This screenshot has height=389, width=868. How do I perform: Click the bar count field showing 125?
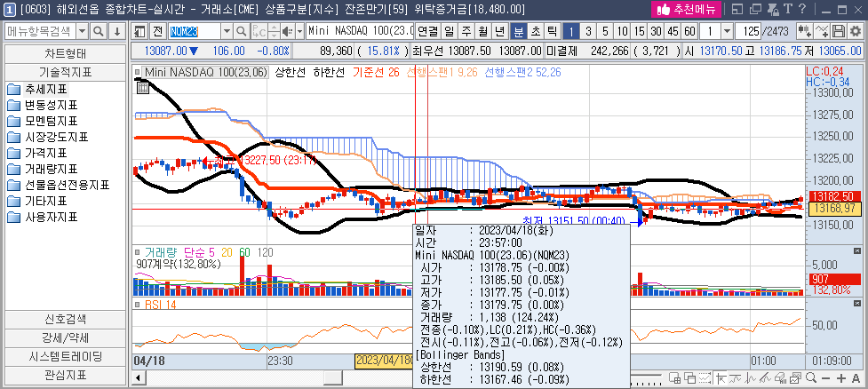[748, 31]
